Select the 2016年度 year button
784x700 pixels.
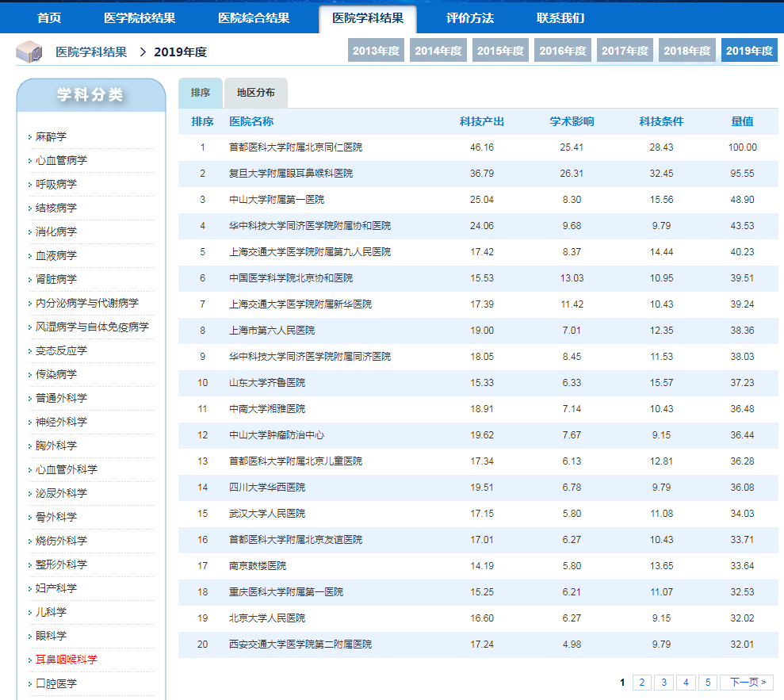click(562, 49)
